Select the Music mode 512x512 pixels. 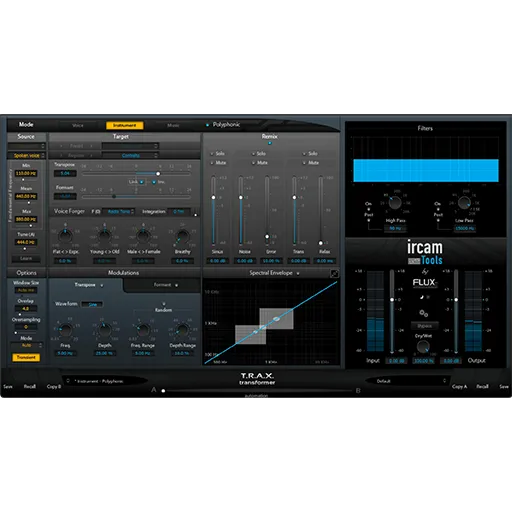[x=173, y=125]
